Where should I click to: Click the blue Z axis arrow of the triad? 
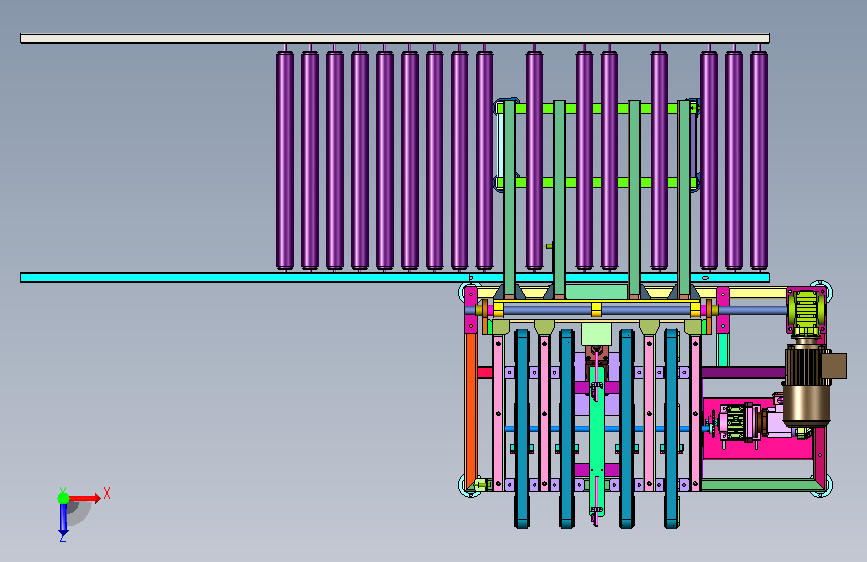63,520
